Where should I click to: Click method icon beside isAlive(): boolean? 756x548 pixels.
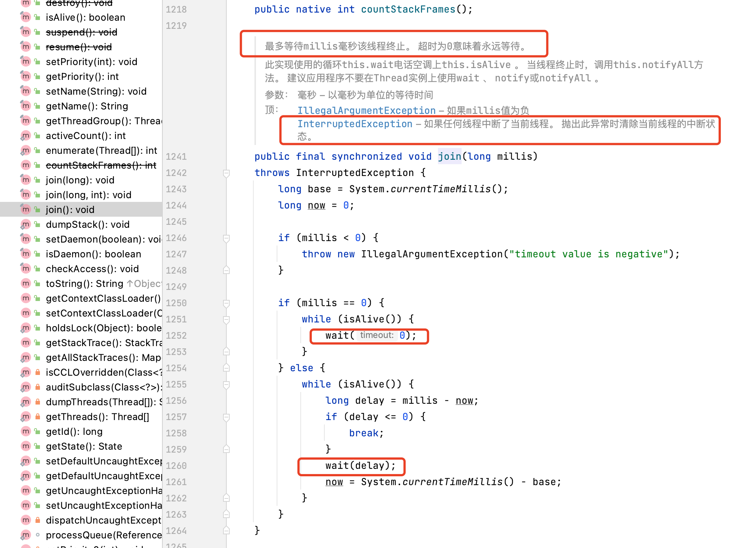pos(26,17)
